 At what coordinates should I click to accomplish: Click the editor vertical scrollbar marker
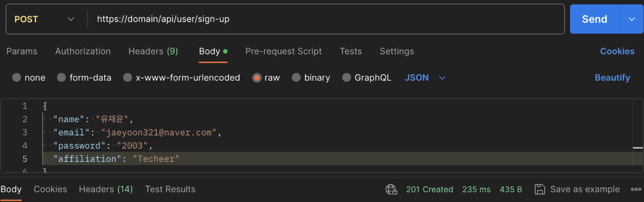(638, 148)
